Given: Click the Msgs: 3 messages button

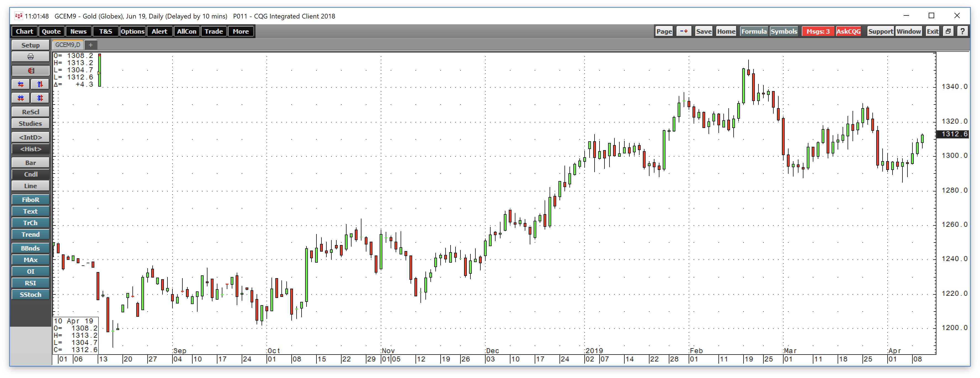Looking at the screenshot, I should 817,31.
